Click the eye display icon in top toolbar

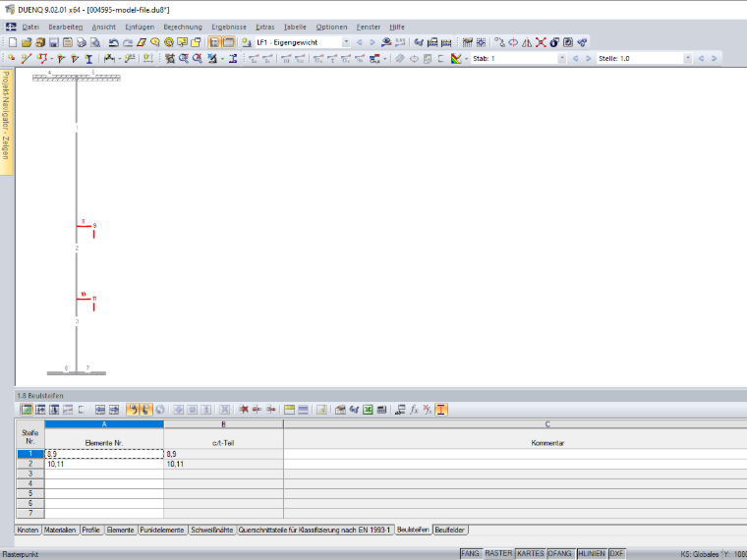[386, 42]
